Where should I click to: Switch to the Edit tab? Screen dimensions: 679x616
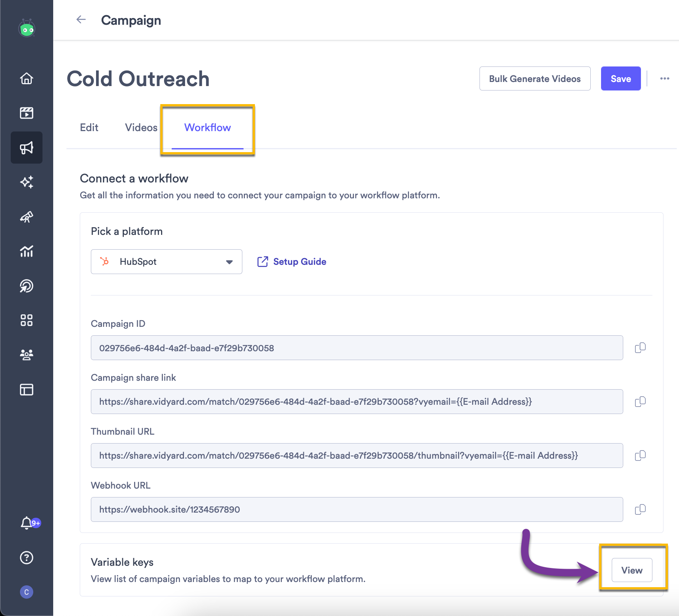point(89,127)
